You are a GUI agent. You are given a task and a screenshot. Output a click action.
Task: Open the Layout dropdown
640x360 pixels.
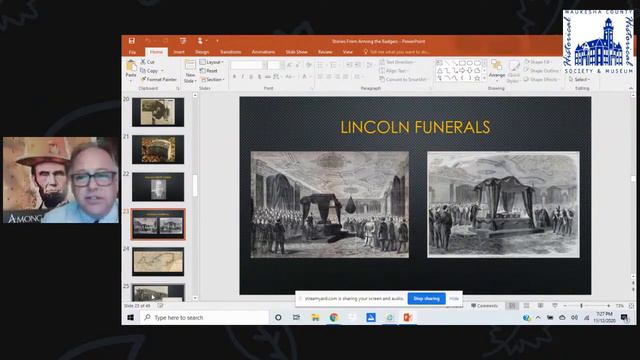pyautogui.click(x=211, y=62)
